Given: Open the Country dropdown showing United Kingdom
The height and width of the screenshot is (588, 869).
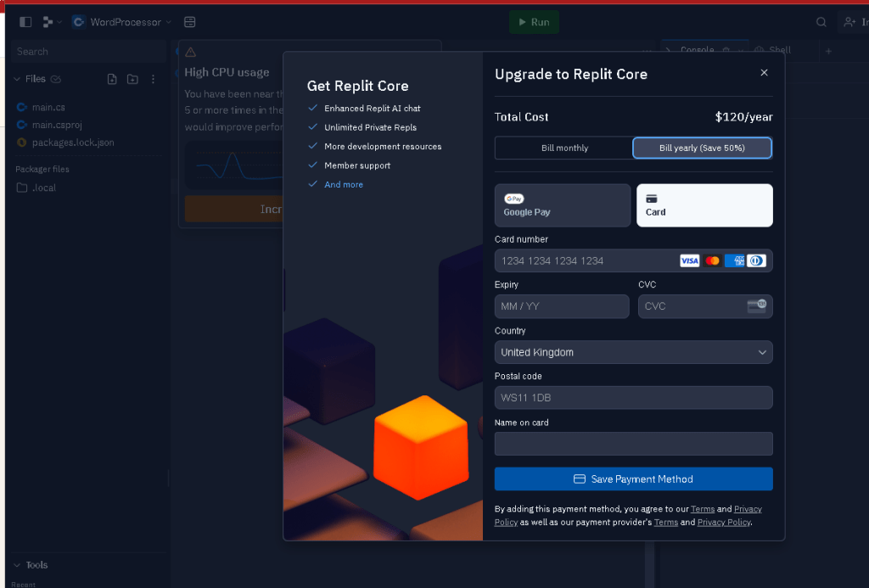Looking at the screenshot, I should [633, 352].
